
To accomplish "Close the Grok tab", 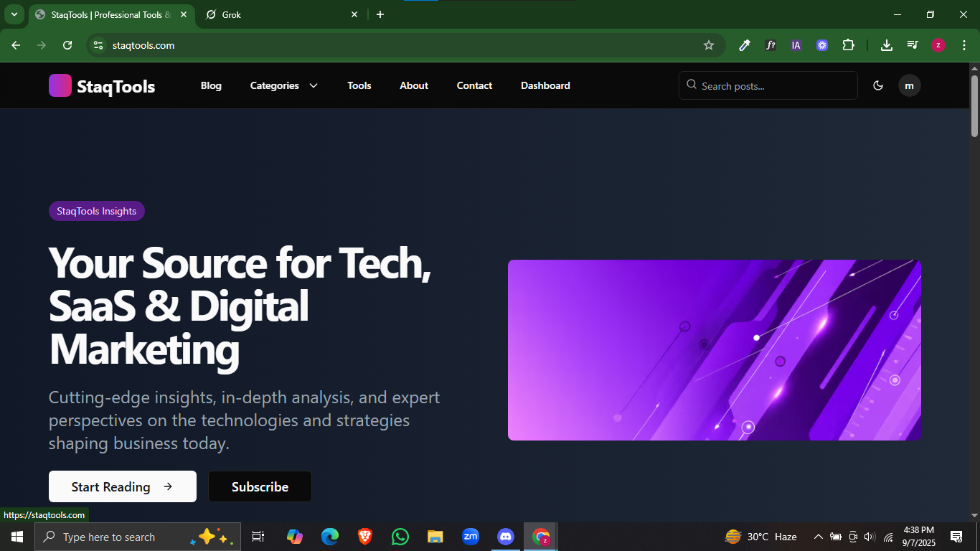I will click(354, 14).
